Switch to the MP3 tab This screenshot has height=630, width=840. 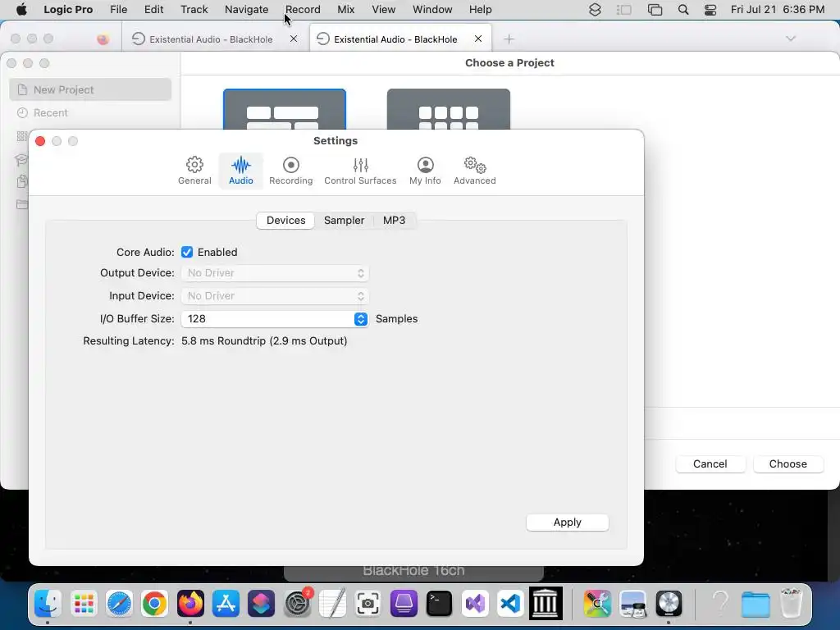pyautogui.click(x=395, y=220)
